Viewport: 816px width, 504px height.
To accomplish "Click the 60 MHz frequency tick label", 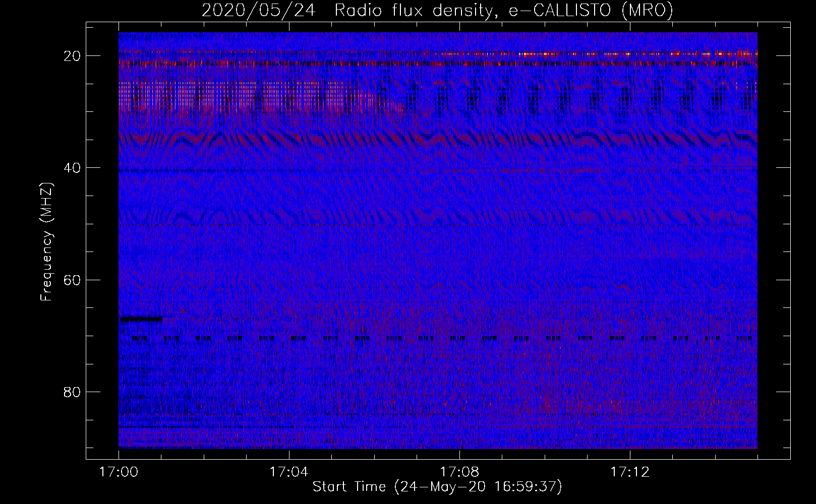I will [72, 280].
